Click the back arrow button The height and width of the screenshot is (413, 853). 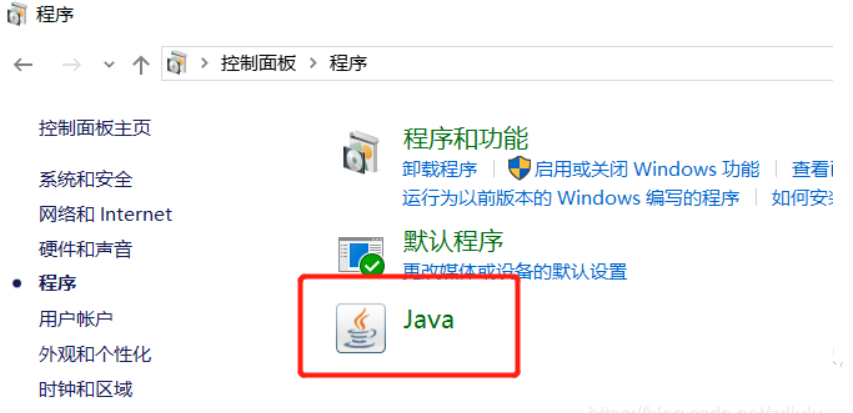coord(23,65)
